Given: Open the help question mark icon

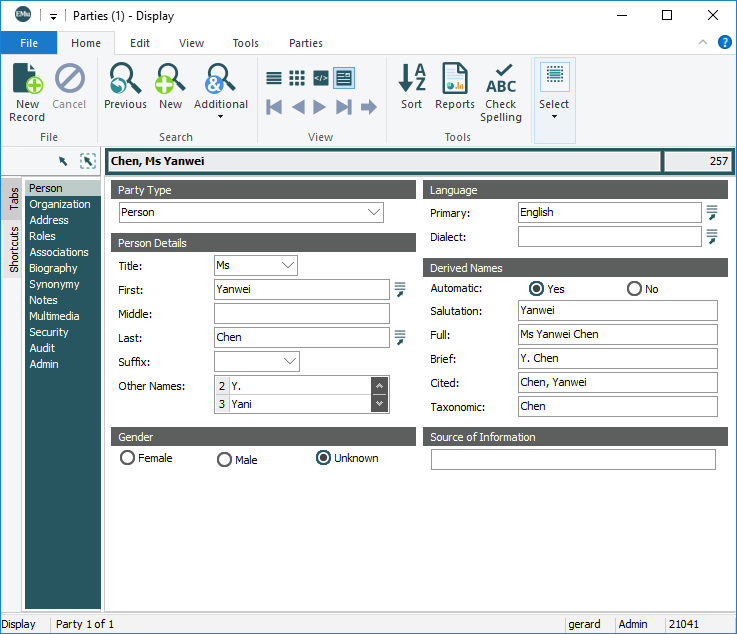Looking at the screenshot, I should [x=724, y=42].
